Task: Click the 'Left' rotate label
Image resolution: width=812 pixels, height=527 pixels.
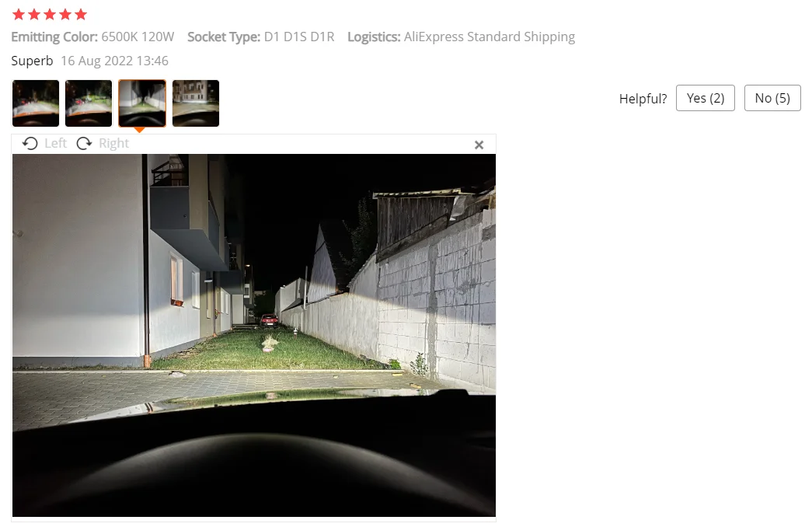Action: click(x=55, y=144)
